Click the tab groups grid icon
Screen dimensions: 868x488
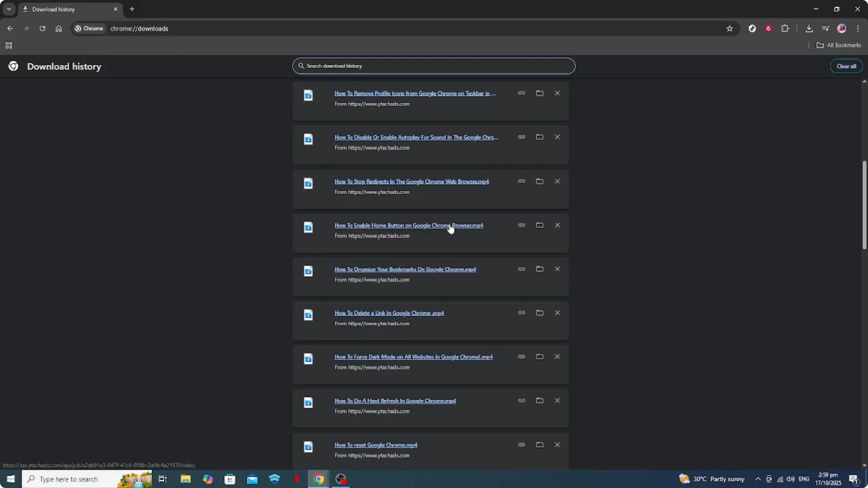pos(9,45)
